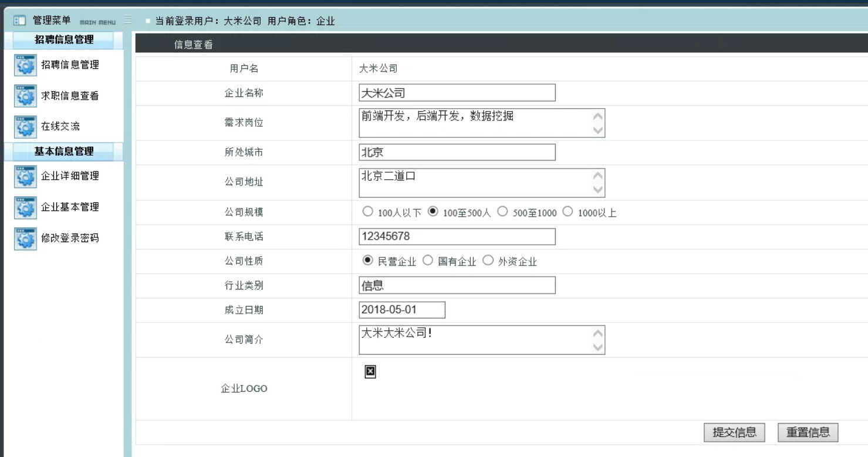Screen dimensions: 868x457
Task: Focus the 需求岗位 text area
Action: [x=482, y=123]
